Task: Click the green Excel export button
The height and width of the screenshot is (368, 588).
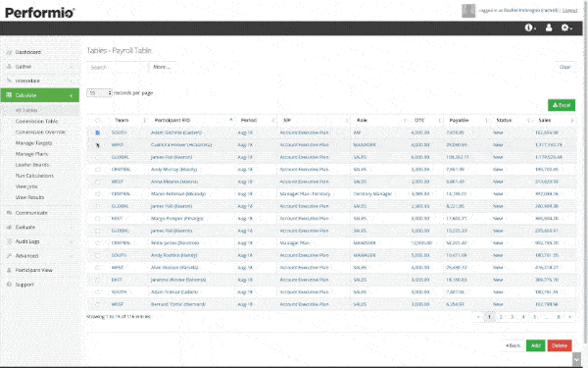Action: click(562, 105)
